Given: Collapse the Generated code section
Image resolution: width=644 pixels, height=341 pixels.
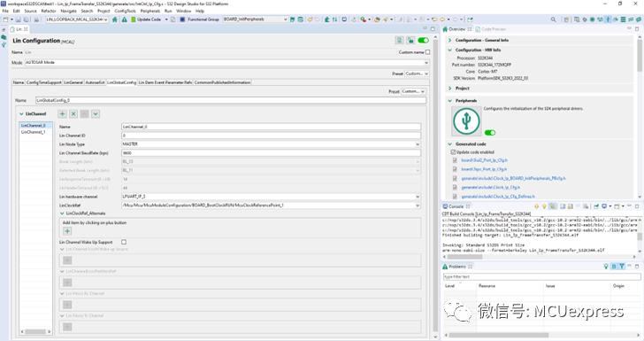Looking at the screenshot, I should point(449,144).
